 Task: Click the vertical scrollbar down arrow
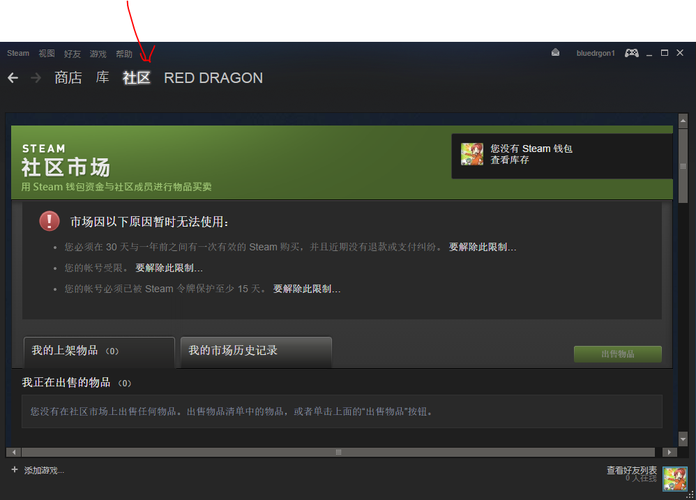pyautogui.click(x=683, y=439)
